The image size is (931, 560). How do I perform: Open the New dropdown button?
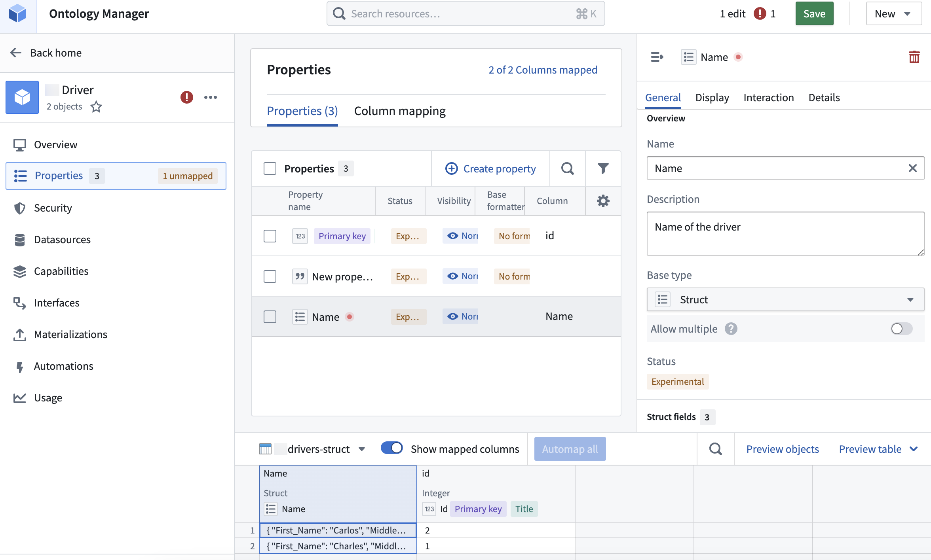[893, 14]
